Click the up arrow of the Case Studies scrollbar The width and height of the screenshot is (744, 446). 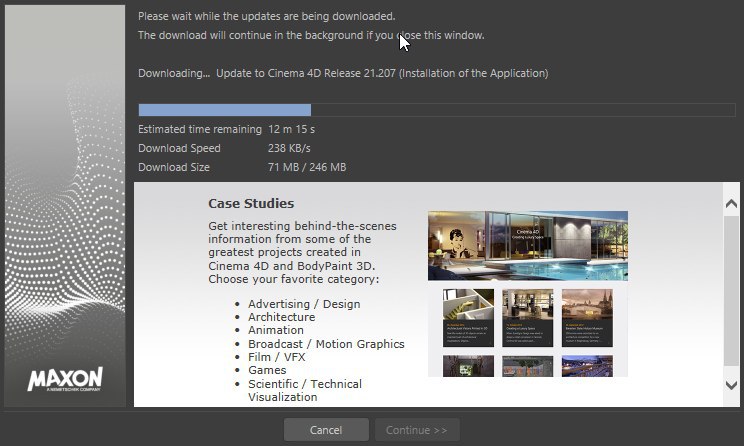tap(731, 204)
